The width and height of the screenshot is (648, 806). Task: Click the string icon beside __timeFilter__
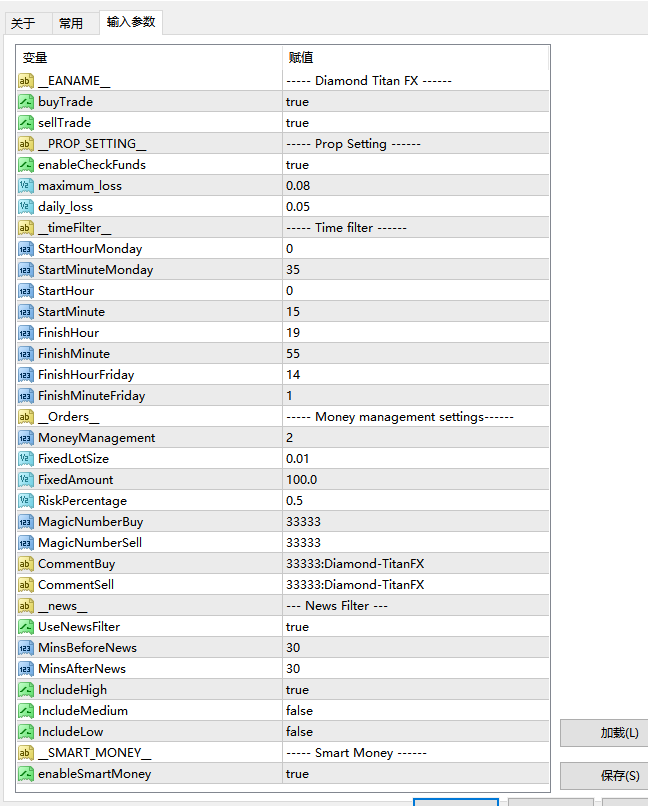pyautogui.click(x=26, y=228)
